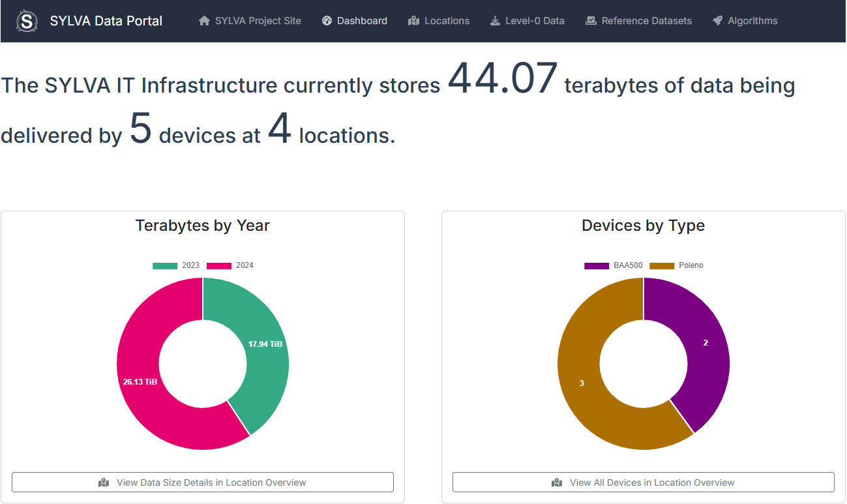Screen dimensions: 847x504
Task: Click the Poleno legend label text
Action: point(691,265)
